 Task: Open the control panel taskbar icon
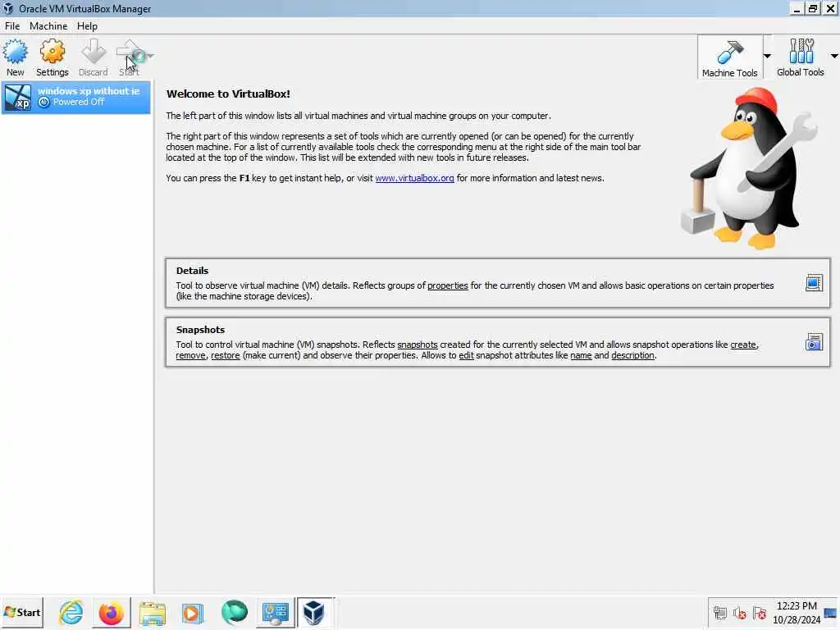(x=275, y=613)
